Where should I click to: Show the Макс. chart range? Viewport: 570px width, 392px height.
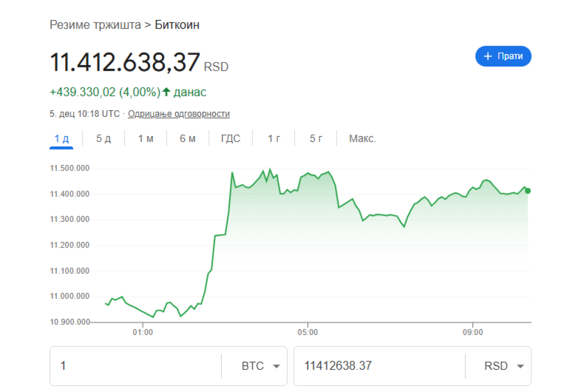pos(362,139)
